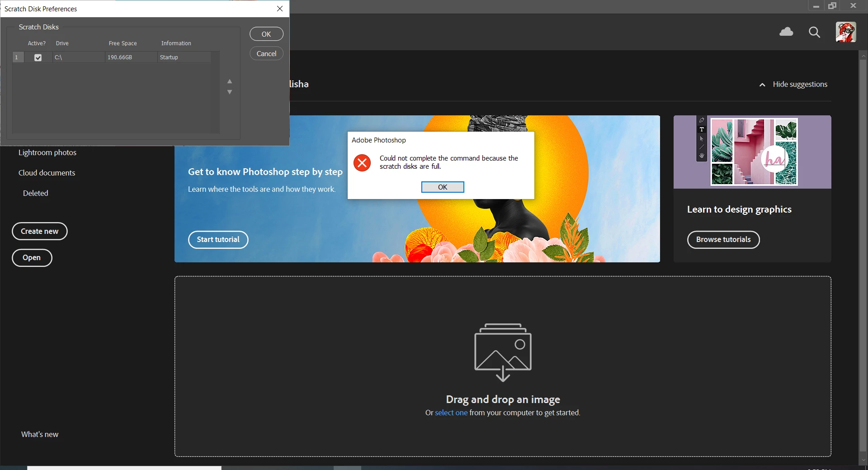Image resolution: width=868 pixels, height=470 pixels.
Task: Click the cloud storage icon
Action: (786, 32)
